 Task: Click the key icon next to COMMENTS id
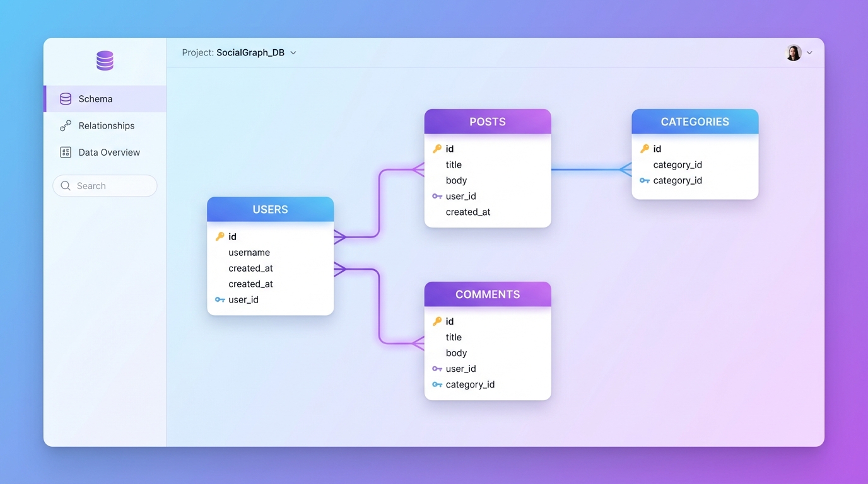pyautogui.click(x=438, y=321)
